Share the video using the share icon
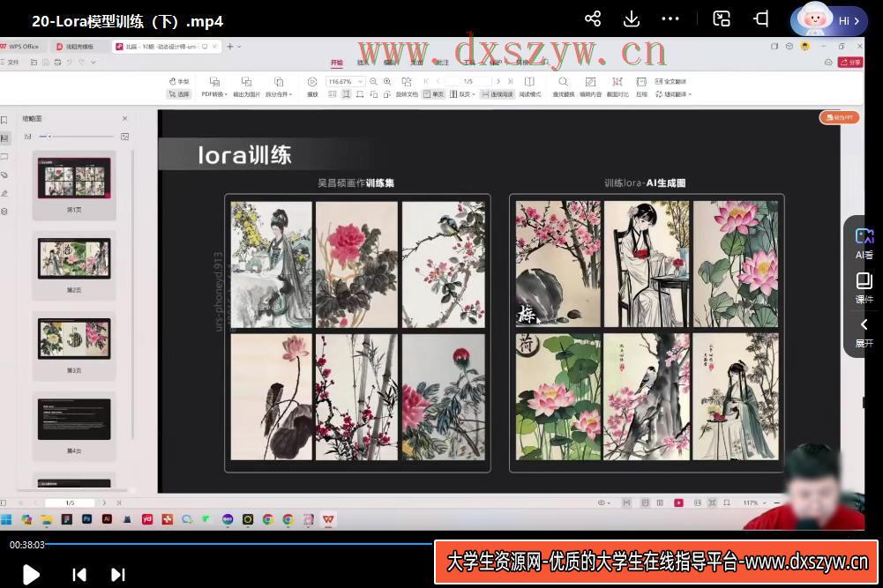This screenshot has width=883, height=588. pos(593,19)
